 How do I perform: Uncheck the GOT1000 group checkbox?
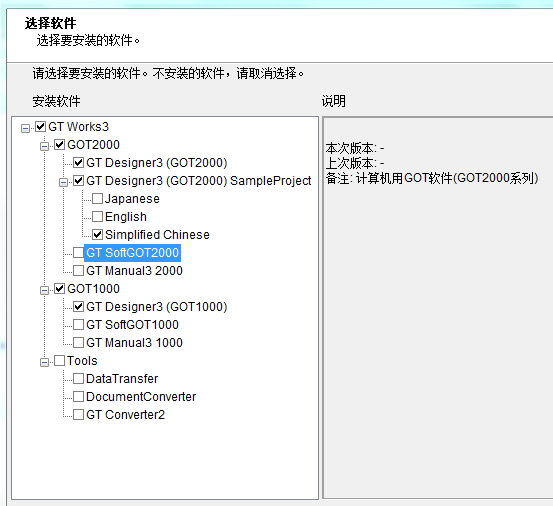click(59, 288)
